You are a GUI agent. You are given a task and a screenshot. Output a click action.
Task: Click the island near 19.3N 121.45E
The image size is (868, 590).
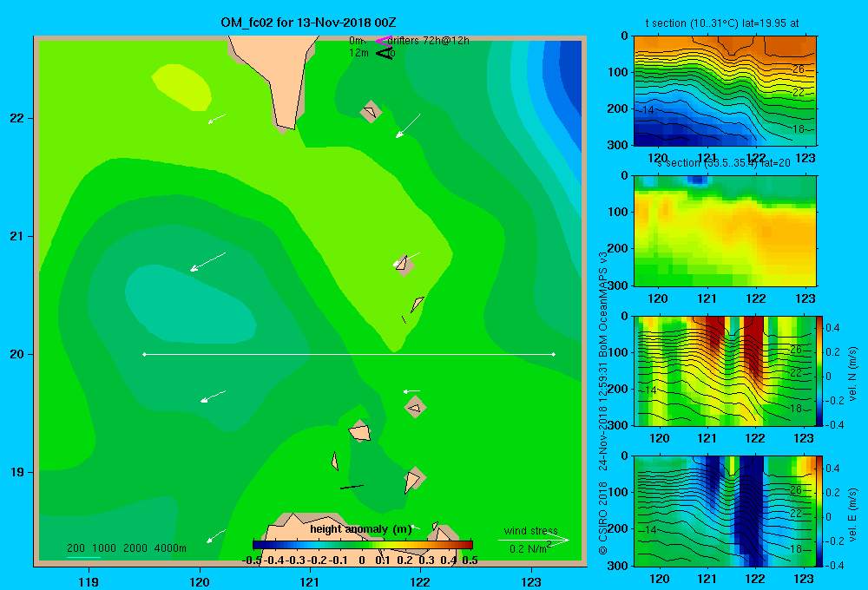360,431
